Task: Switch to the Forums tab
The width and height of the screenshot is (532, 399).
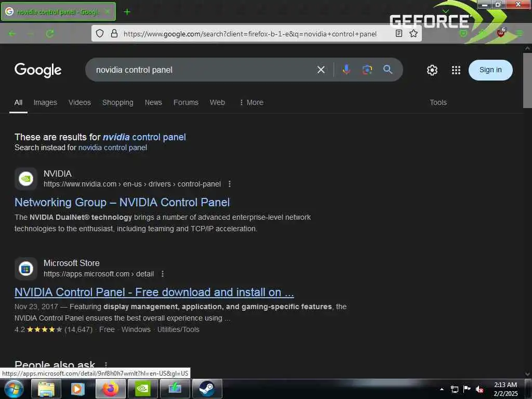Action: (x=186, y=102)
